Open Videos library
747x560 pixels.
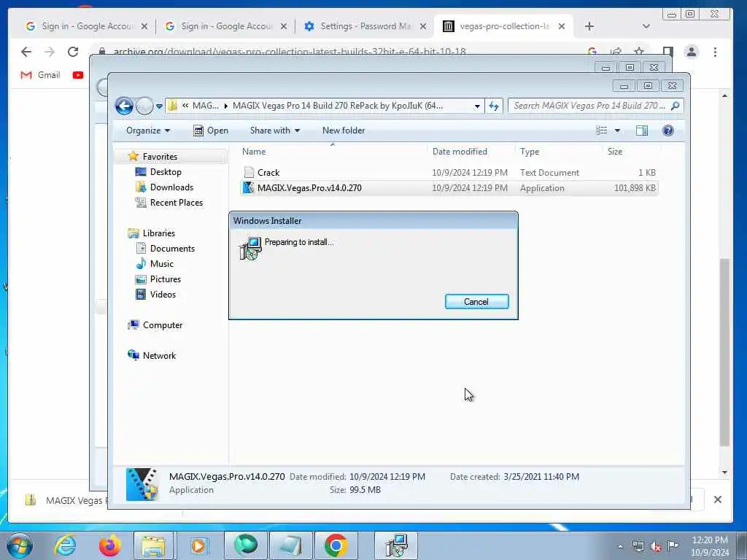coord(163,294)
